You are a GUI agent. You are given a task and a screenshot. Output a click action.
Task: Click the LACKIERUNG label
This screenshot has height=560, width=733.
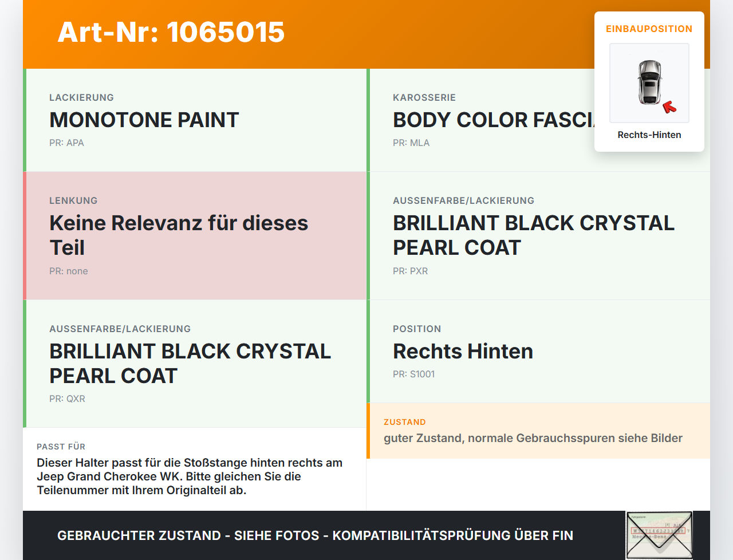(x=81, y=97)
